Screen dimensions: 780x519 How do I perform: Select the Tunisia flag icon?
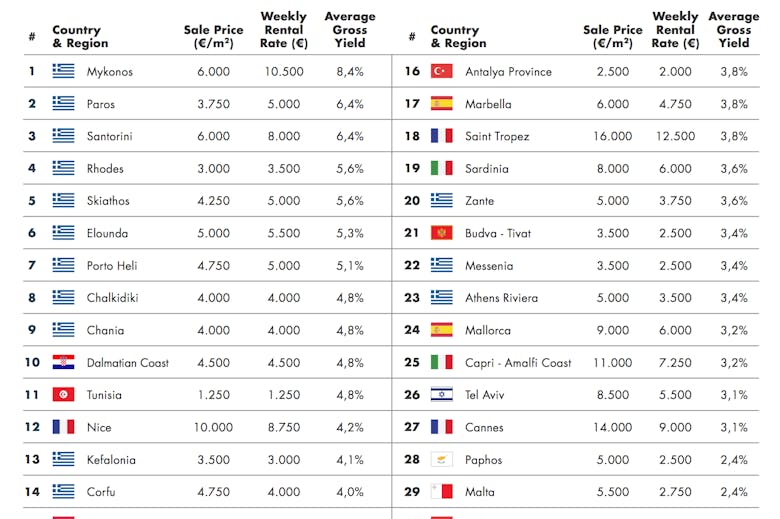point(64,394)
